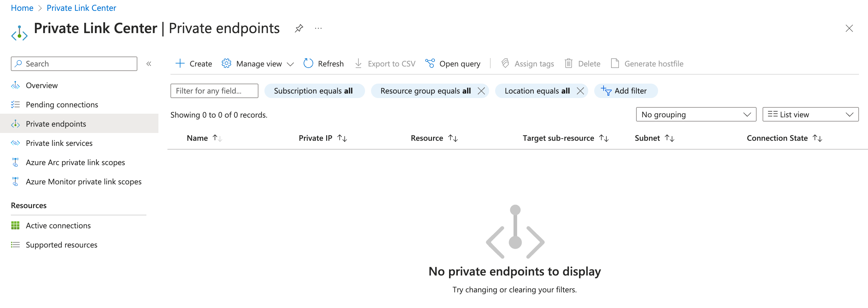Remove the Resource group filter
This screenshot has height=308, width=868.
tap(481, 91)
